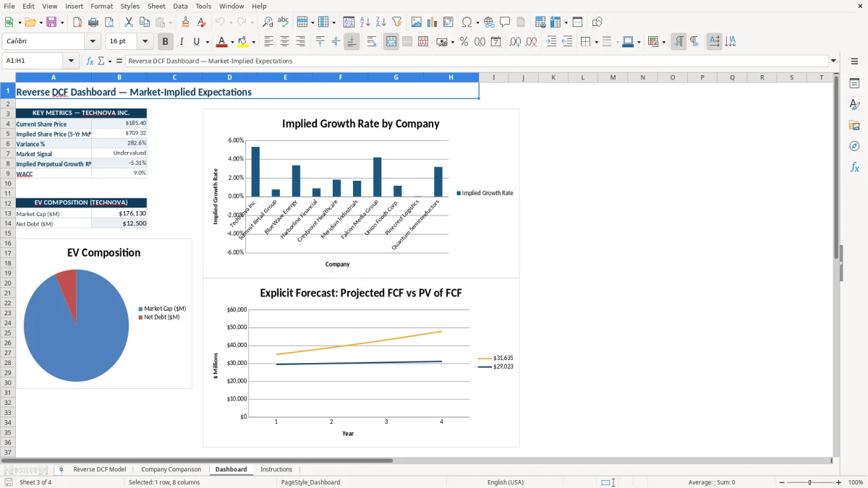Viewport: 868px width, 488px height.
Task: Click row 5 header
Action: (x=7, y=134)
